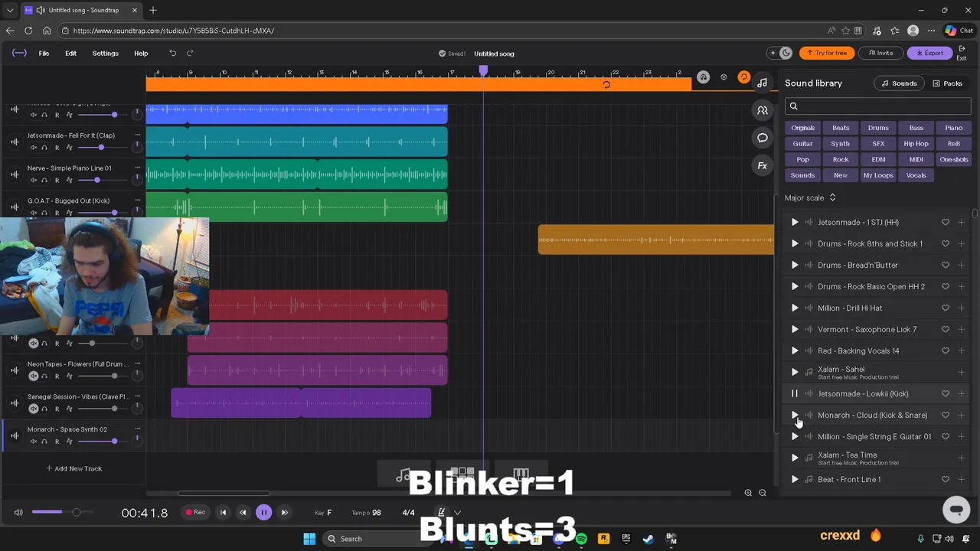980x551 pixels.
Task: Open the chat bubble panel
Action: (762, 138)
